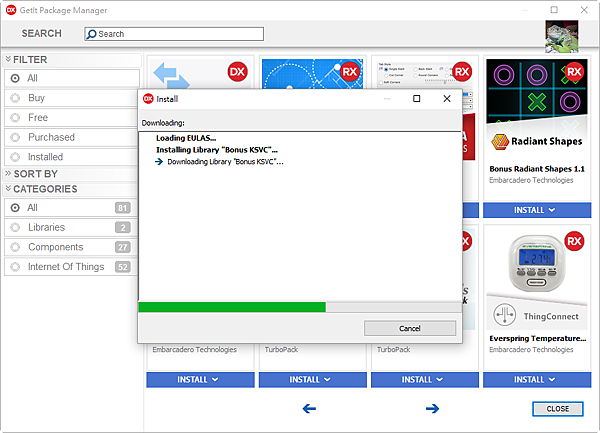The height and width of the screenshot is (433, 600).
Task: Click the 27 count badge for Components
Action: click(123, 247)
